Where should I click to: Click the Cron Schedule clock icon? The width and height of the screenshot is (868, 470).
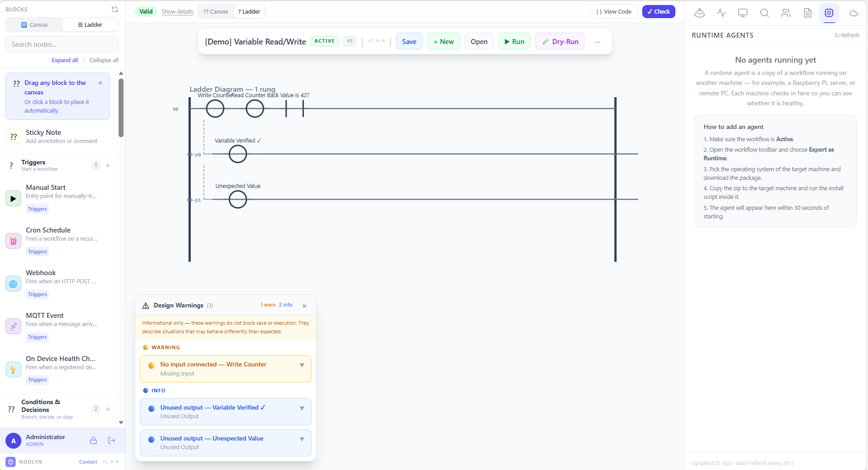coord(13,241)
